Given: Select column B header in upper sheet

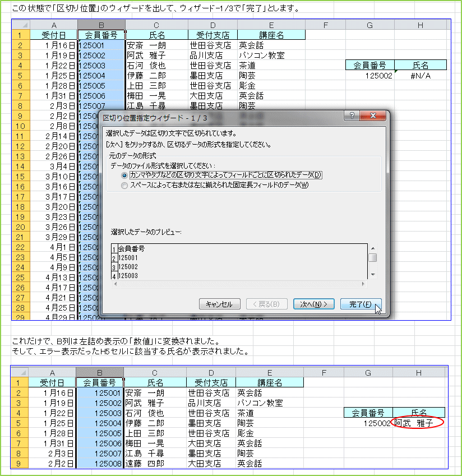Looking at the screenshot, I should click(x=101, y=25).
